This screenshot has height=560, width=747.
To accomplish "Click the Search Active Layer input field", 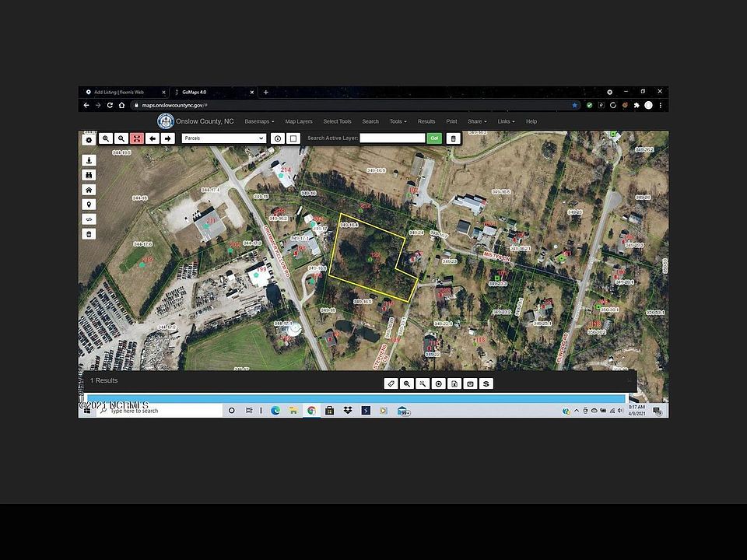I will point(392,138).
